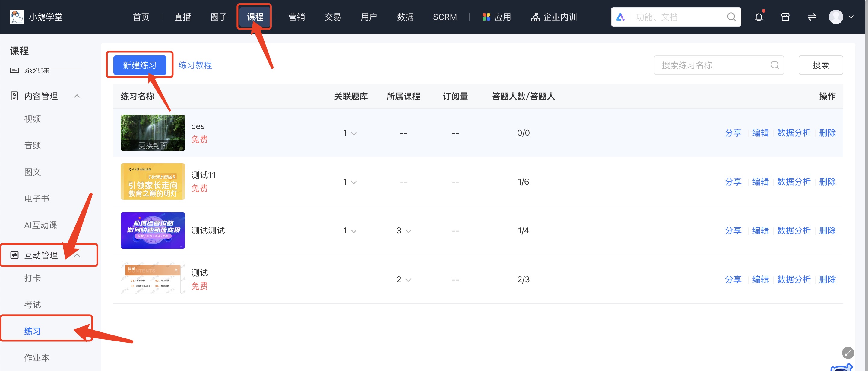Collapse the 内容管理 section chevron

coord(77,96)
